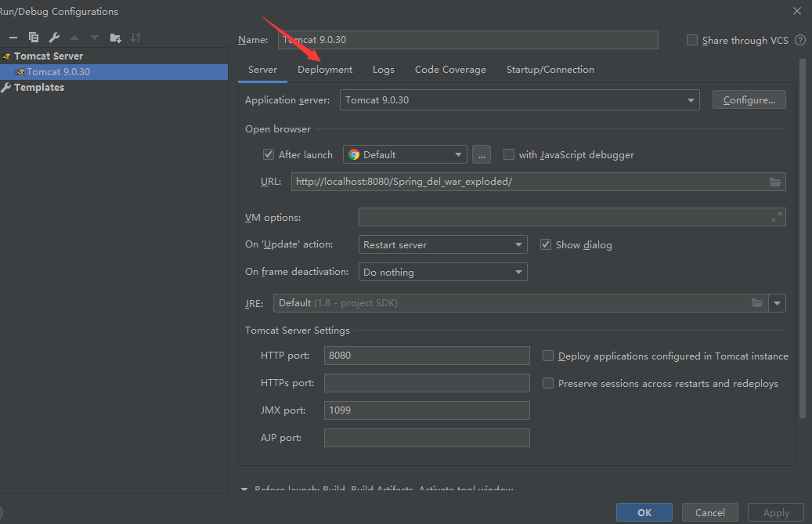Screen dimensions: 812x524
Task: Check Deploy applications configured in Tomcat instance
Action: (x=548, y=356)
